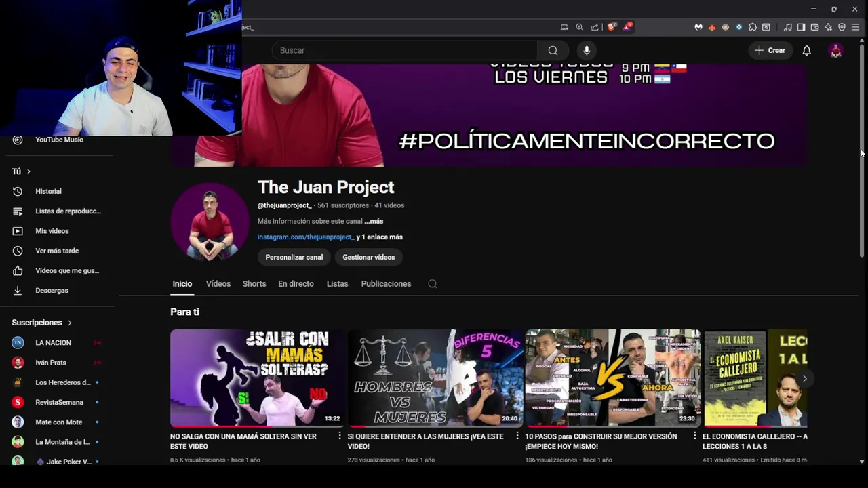Switch to the Vídeos tab
This screenshot has height=488, width=868.
218,284
